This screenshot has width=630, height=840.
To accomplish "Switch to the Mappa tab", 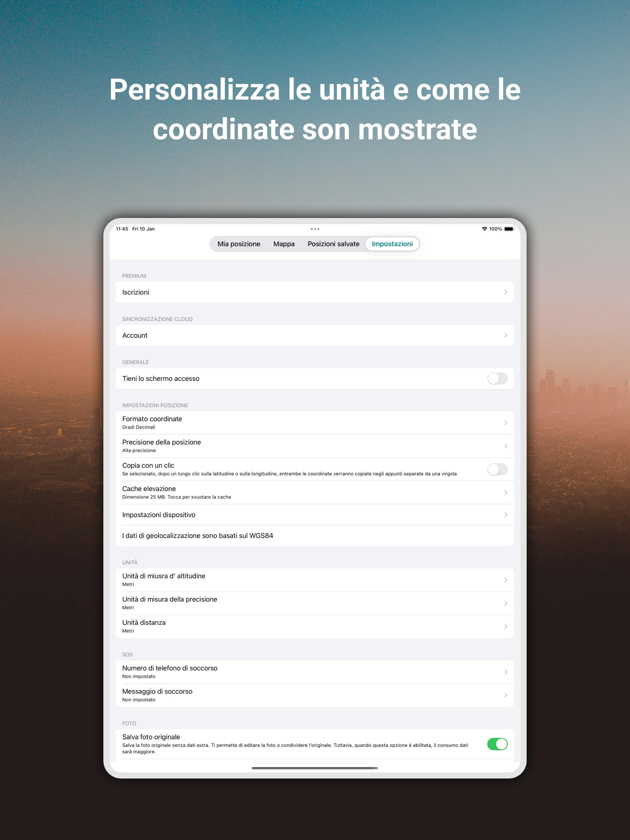I will pos(284,244).
